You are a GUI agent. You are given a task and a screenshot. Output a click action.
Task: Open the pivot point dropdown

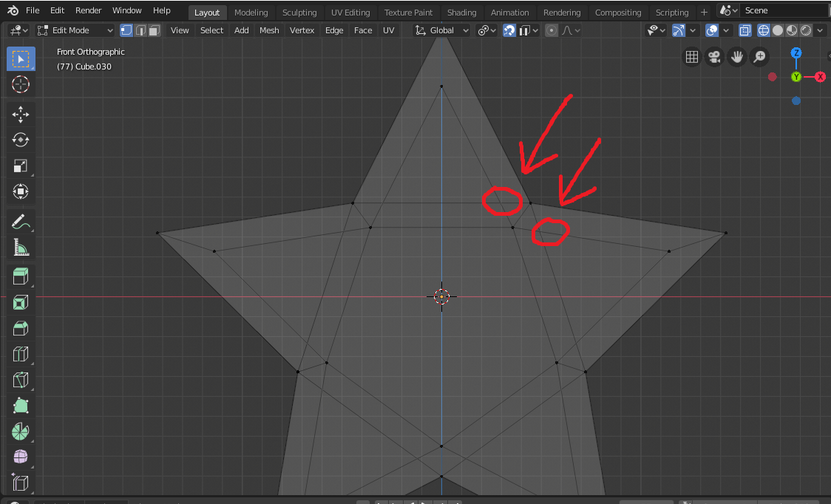coord(486,30)
